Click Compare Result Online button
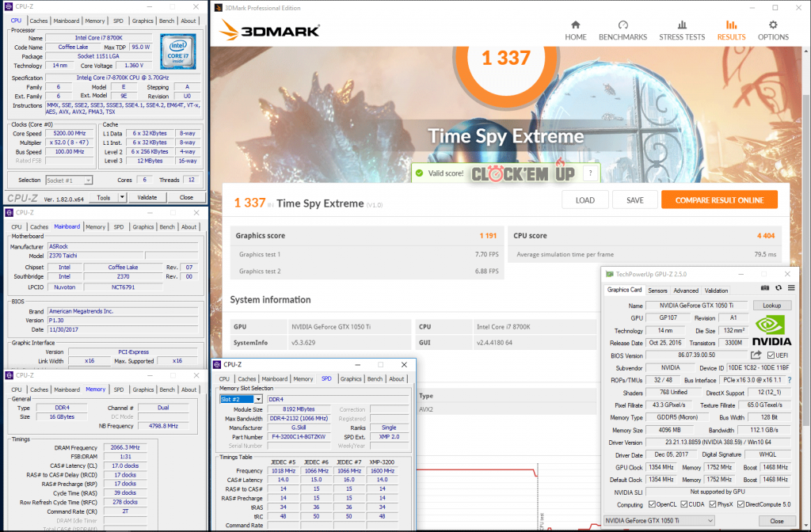Viewport: 811px width, 532px height. (x=718, y=200)
